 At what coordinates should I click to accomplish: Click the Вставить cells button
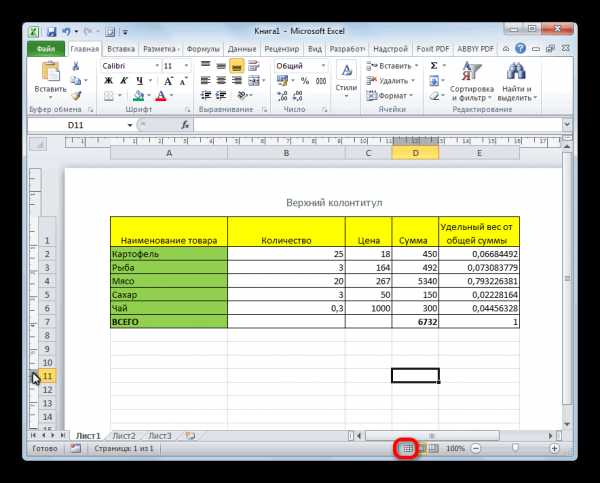coord(392,66)
